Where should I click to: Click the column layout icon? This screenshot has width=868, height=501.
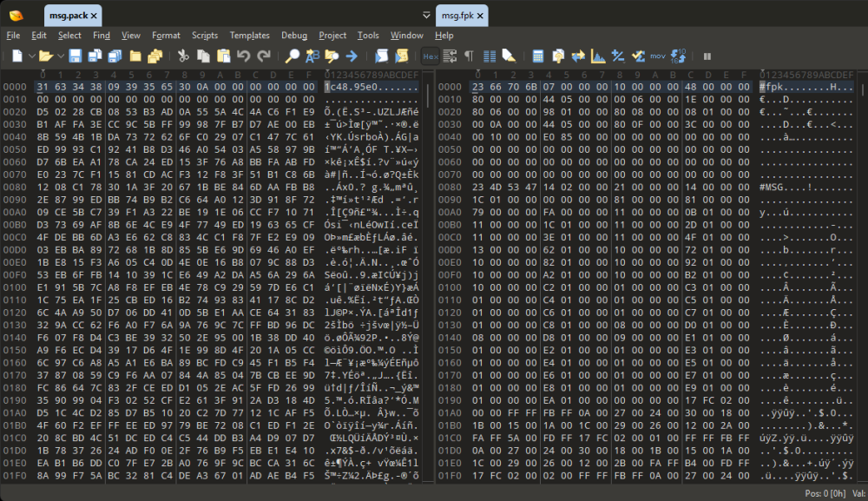point(490,56)
